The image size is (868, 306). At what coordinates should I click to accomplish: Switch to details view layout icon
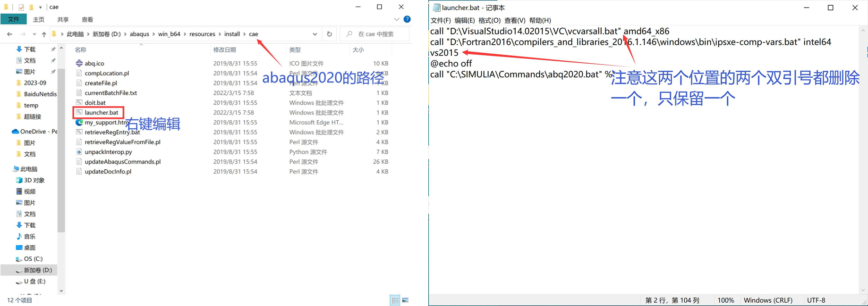pos(395,300)
